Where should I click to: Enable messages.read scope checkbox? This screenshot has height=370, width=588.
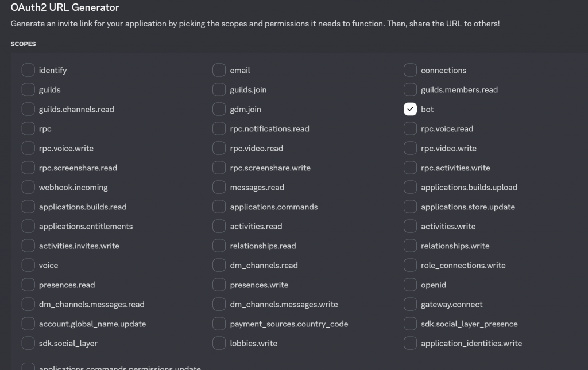point(219,188)
